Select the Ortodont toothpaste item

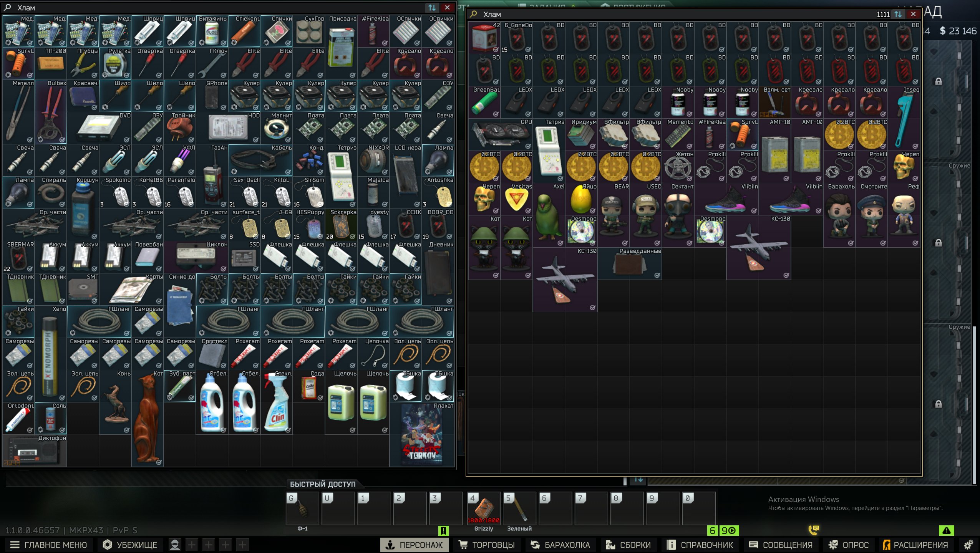click(x=19, y=418)
